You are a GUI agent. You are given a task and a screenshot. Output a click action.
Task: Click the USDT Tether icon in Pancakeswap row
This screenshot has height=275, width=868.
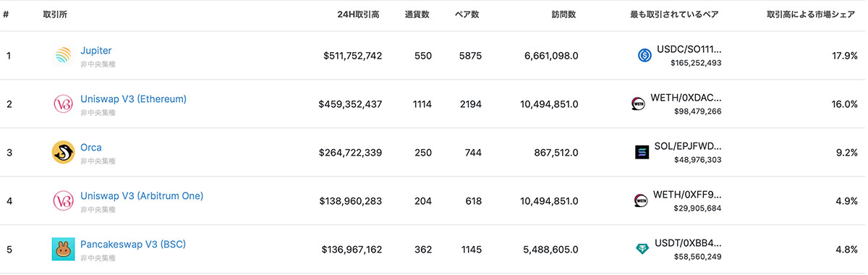(x=642, y=250)
